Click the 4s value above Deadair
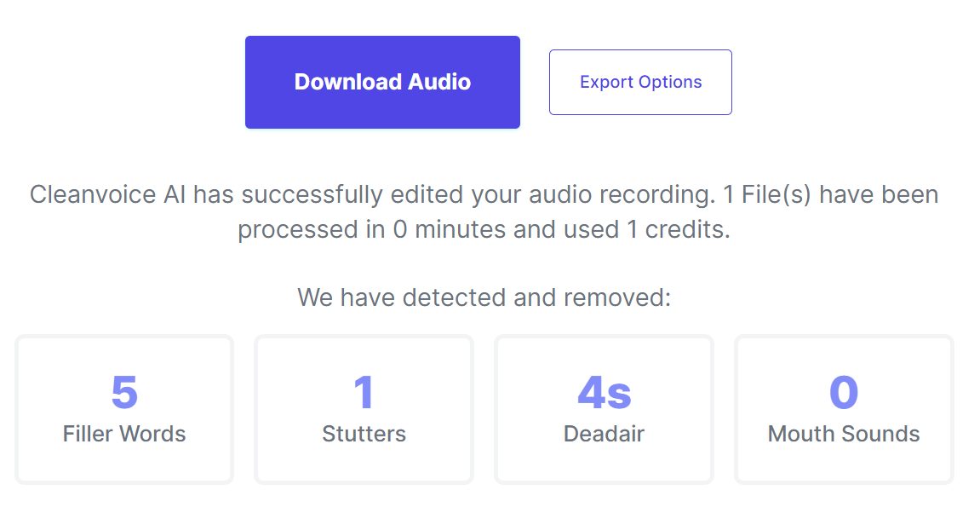The image size is (980, 519). 604,392
